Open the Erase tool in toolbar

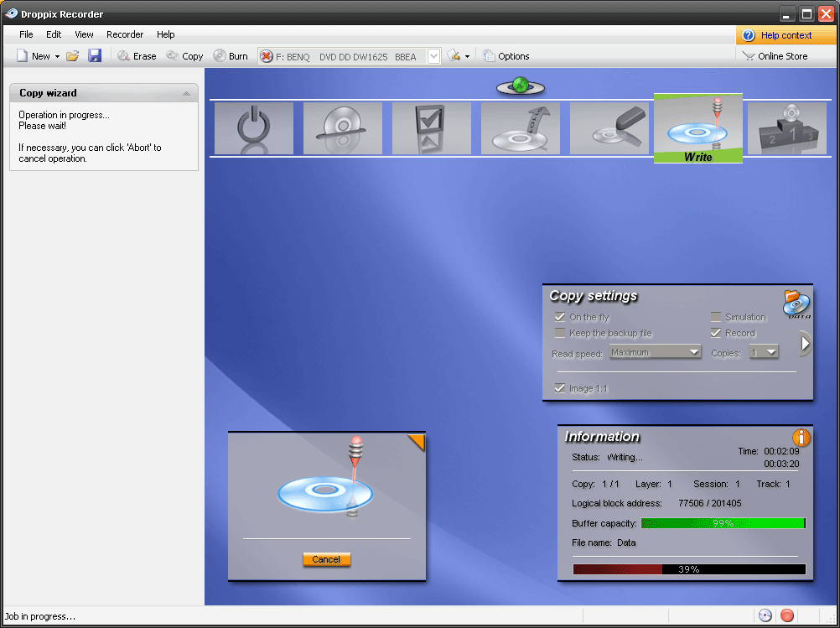[x=137, y=56]
